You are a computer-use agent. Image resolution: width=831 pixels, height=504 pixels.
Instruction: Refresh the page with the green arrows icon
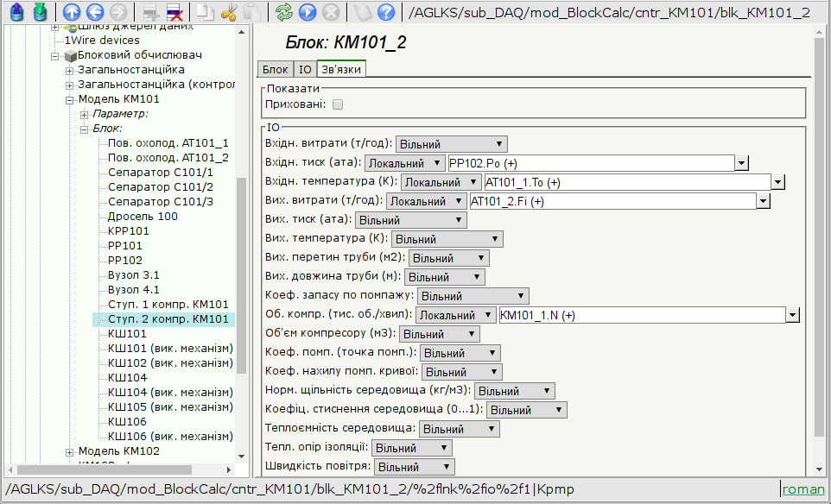283,12
